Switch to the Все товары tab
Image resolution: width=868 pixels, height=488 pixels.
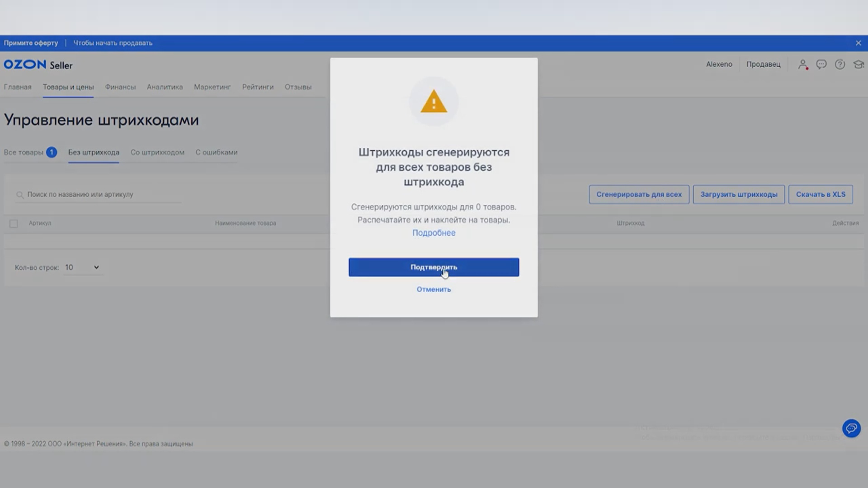[x=30, y=152]
